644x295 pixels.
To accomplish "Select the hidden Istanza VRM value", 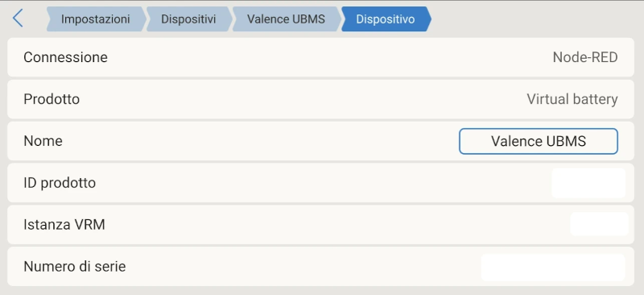I will [x=599, y=224].
